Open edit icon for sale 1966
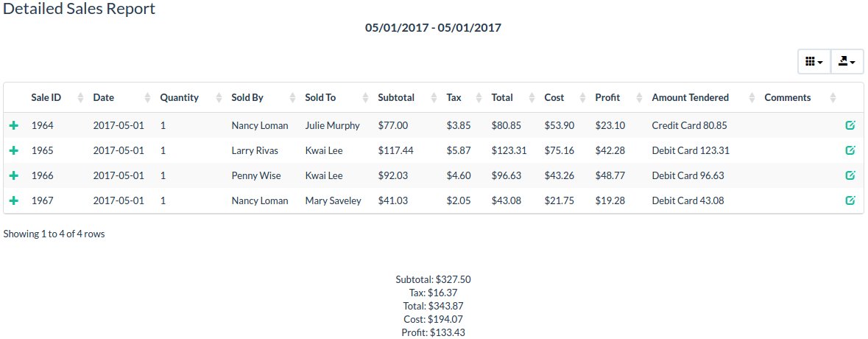Viewport: 868px width, 339px height. pyautogui.click(x=850, y=175)
